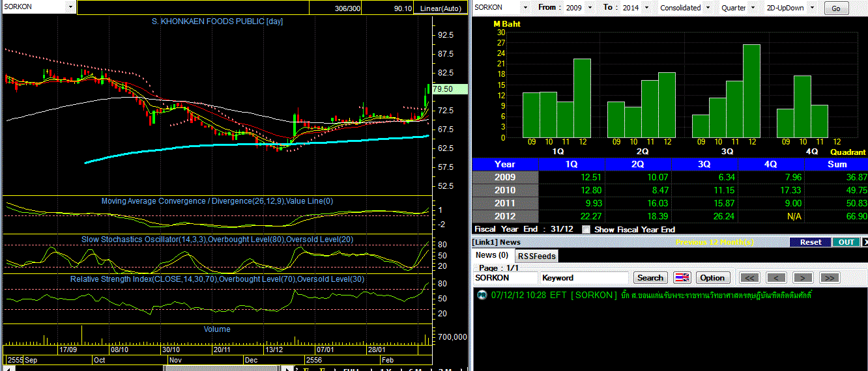This screenshot has width=868, height=371.
Task: Go to next news page (>)
Action: pos(802,277)
